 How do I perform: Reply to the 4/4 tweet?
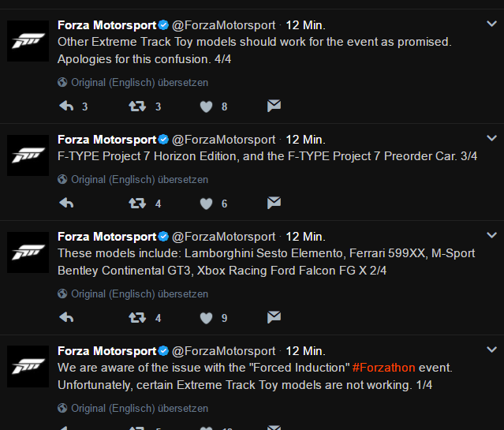click(x=66, y=106)
